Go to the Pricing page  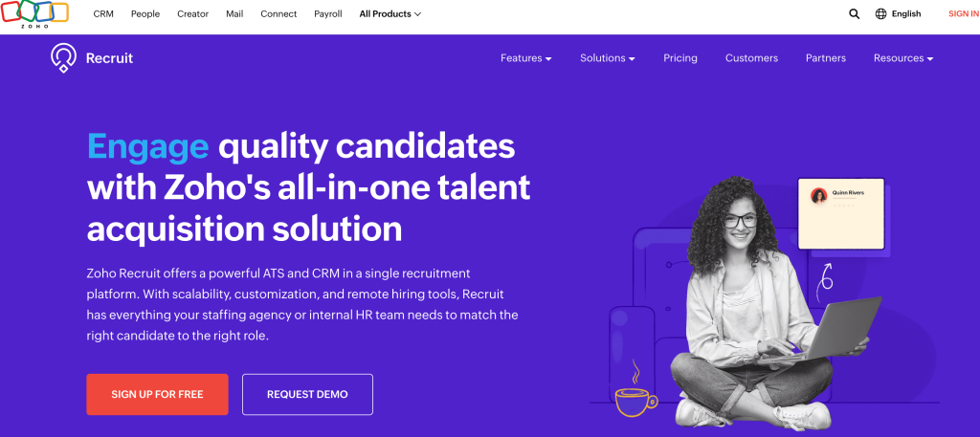tap(680, 58)
